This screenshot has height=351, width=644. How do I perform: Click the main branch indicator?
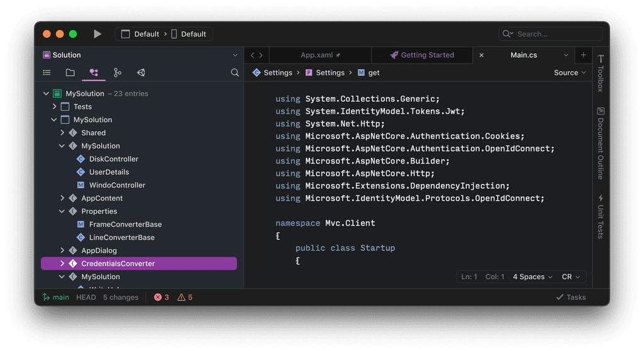(56, 297)
